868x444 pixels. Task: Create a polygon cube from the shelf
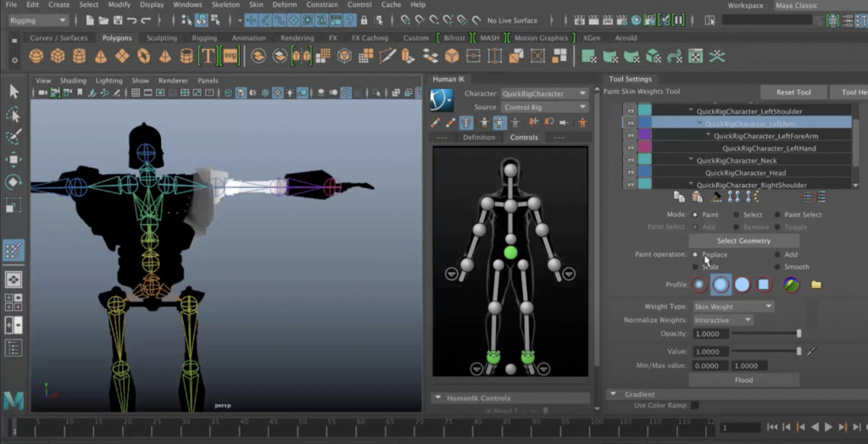click(x=58, y=56)
